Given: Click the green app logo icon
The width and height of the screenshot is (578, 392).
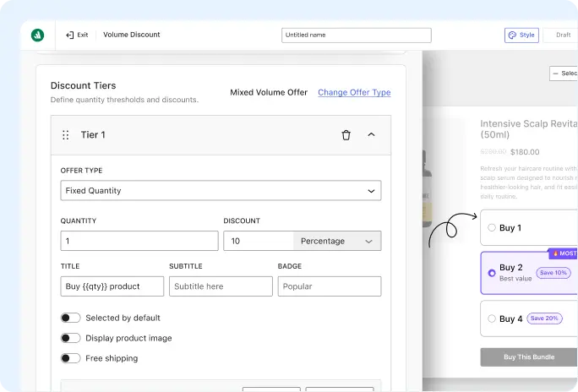Looking at the screenshot, I should (37, 35).
